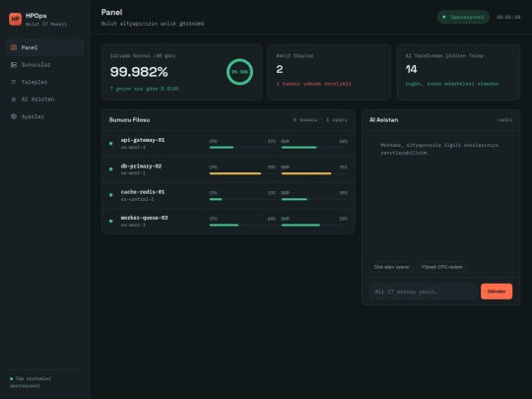The image size is (532, 399).
Task: Open the Aktif Olaylar card
Action: click(329, 72)
